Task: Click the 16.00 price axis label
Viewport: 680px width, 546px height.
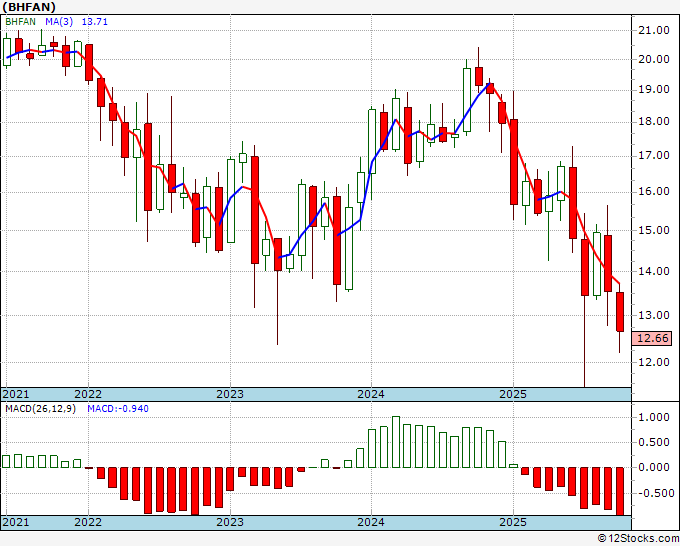Action: tap(654, 192)
